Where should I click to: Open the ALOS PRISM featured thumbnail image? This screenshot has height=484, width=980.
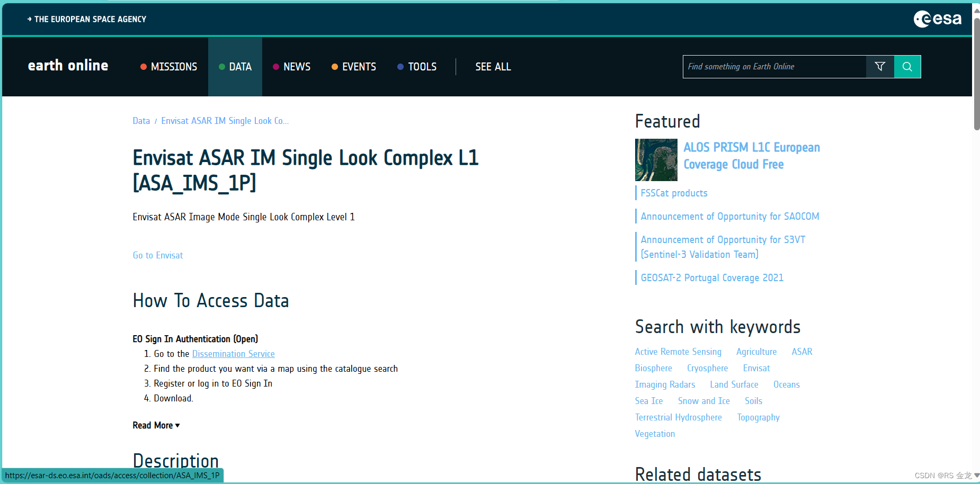coord(656,160)
